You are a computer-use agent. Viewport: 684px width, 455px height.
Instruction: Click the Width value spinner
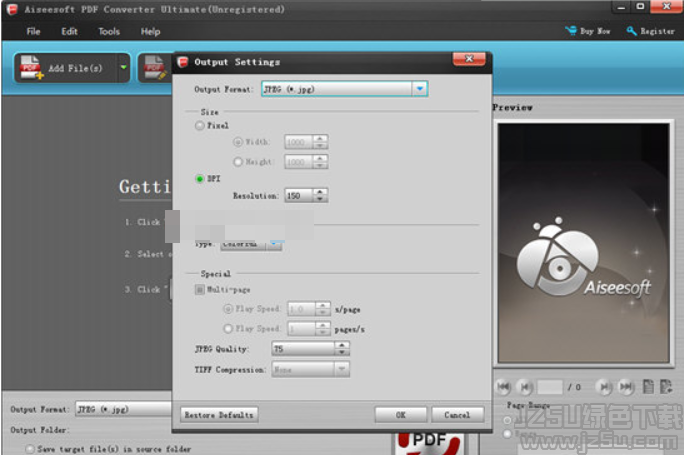pos(306,142)
